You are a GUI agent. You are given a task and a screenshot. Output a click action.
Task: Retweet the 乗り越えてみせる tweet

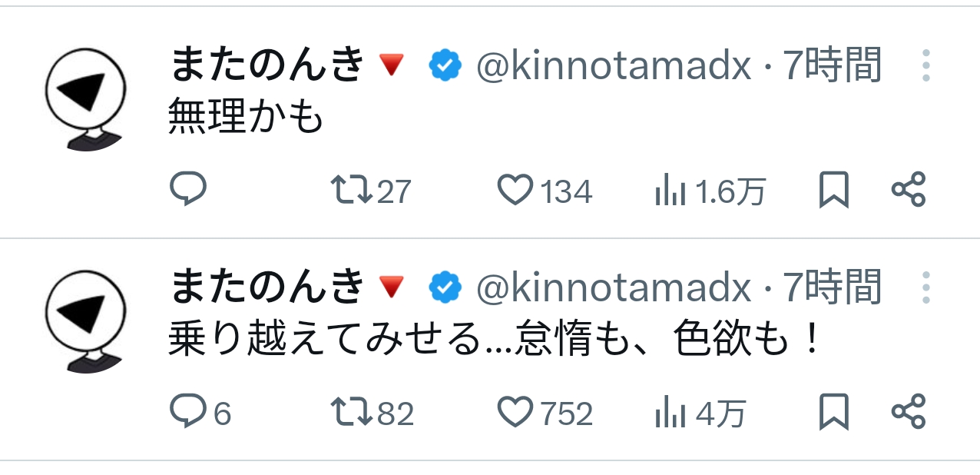[x=352, y=413]
